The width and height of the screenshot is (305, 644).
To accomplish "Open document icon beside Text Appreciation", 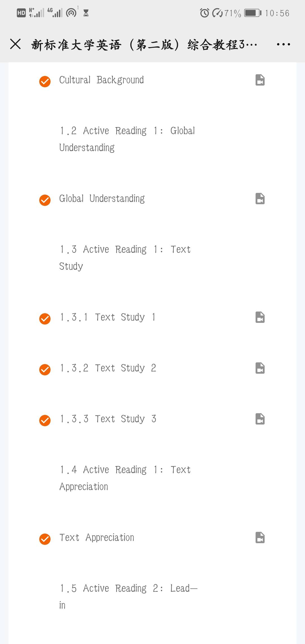I will coord(260,538).
